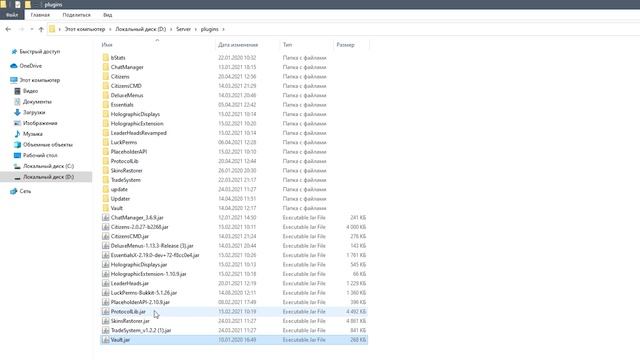Select DeluxeMenus-1.13.3-Release (3).jar file name
This screenshot has width=640, height=360.
(x=152, y=246)
